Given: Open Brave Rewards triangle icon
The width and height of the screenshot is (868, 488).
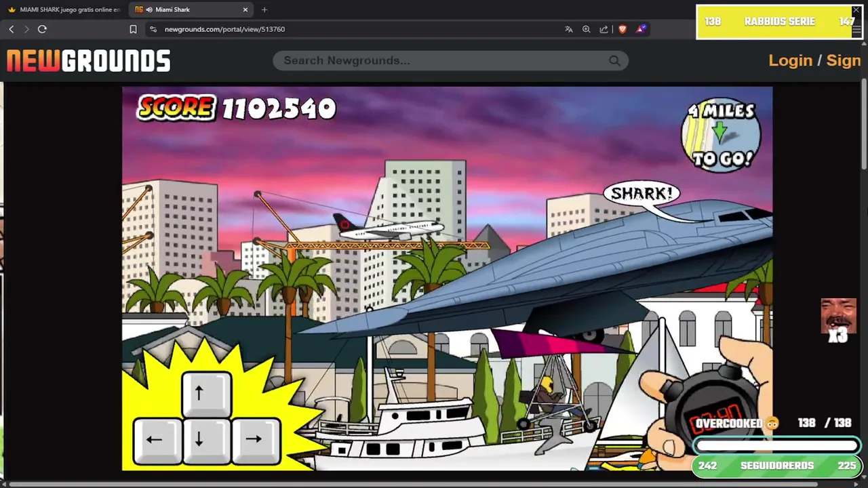Looking at the screenshot, I should (x=640, y=29).
